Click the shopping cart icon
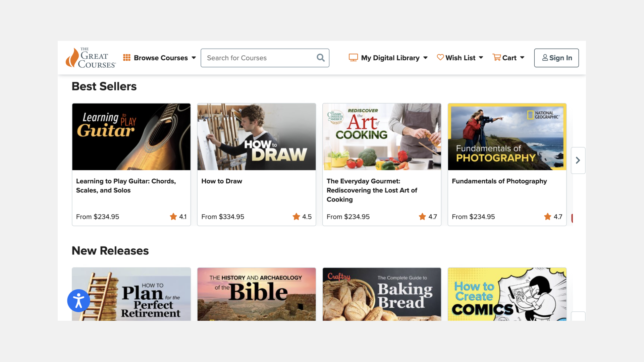Viewport: 644px width, 362px height. 496,57
